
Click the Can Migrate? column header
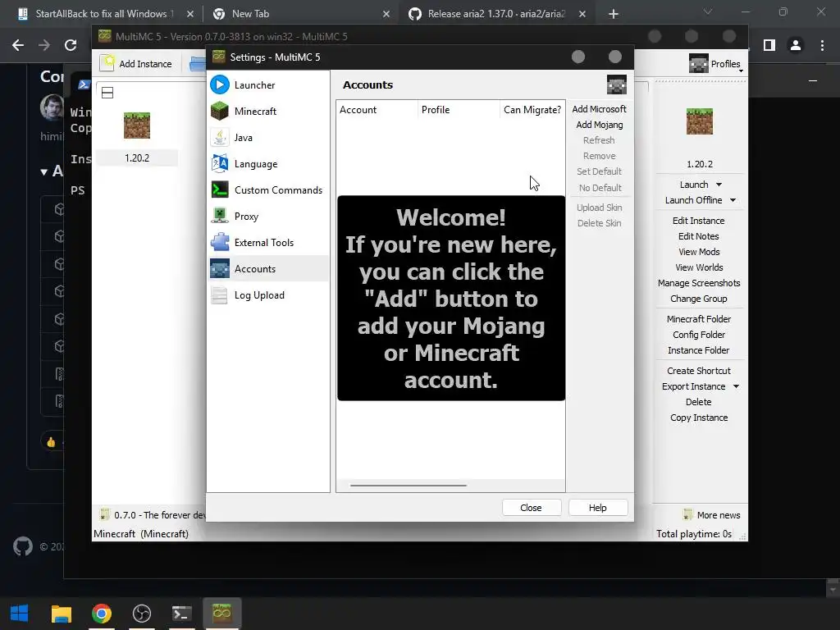(x=532, y=110)
